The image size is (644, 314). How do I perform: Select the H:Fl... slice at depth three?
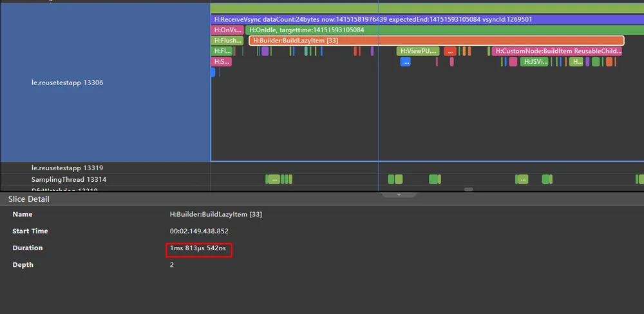[x=222, y=51]
